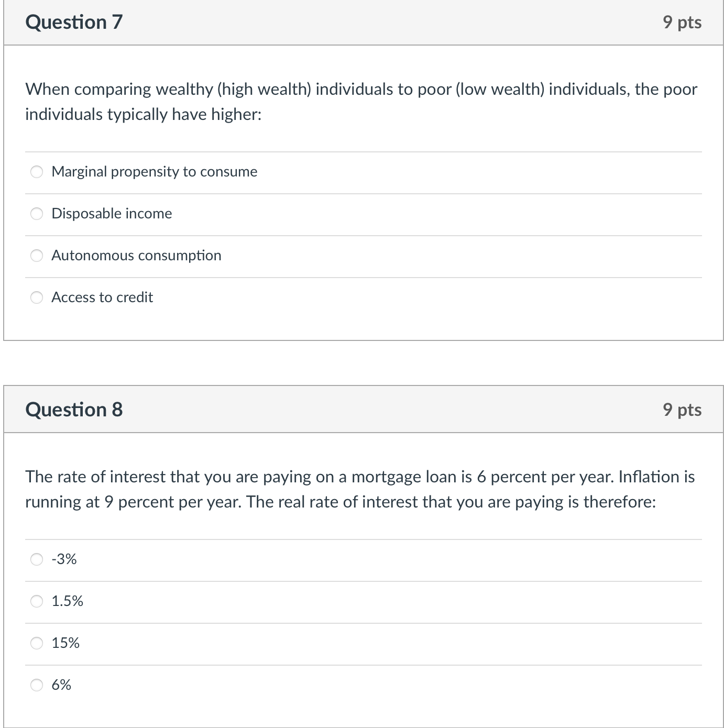
Task: Select the Marginal propensity to consume option
Action: tap(37, 171)
